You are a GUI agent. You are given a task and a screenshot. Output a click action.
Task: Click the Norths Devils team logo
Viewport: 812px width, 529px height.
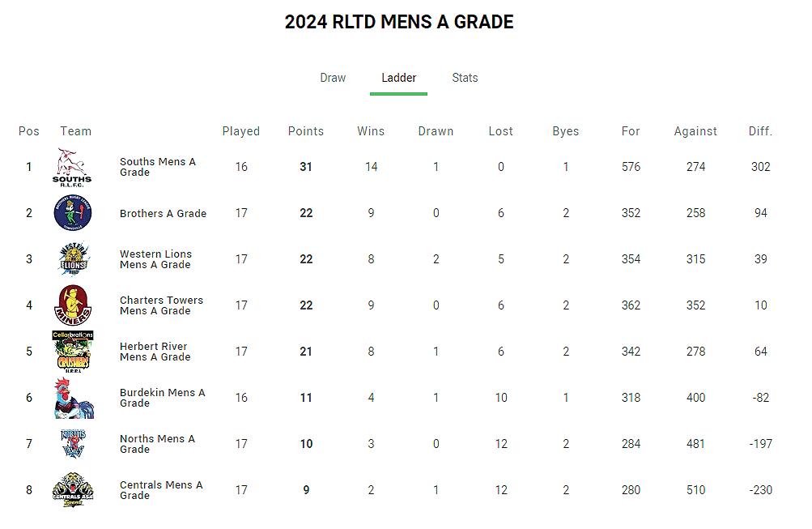(x=73, y=443)
